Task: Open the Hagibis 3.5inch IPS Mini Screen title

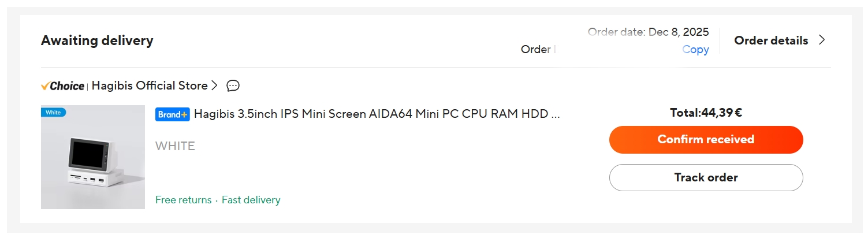Action: 377,114
